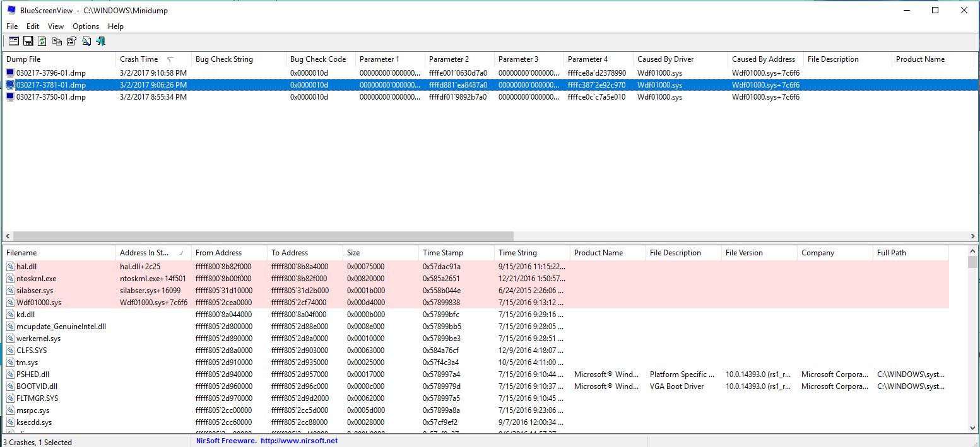This screenshot has width=980, height=447.
Task: Open Properties via toolbar icon
Action: (x=71, y=42)
